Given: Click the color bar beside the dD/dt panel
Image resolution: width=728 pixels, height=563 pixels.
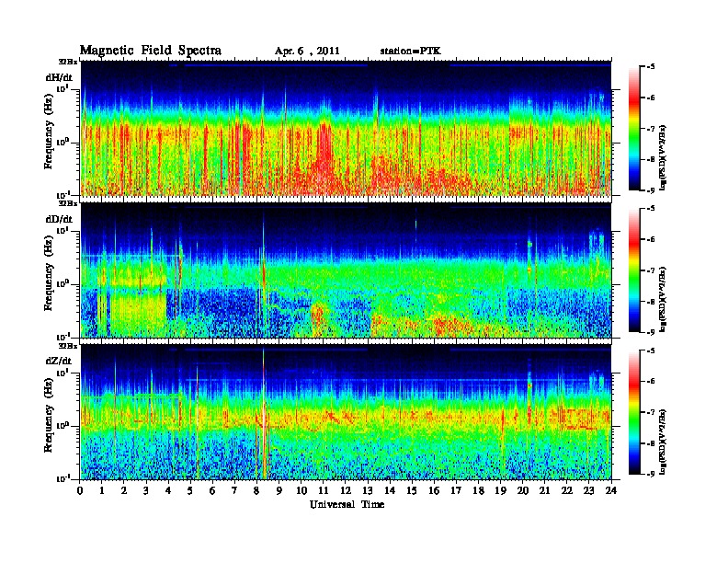Looking at the screenshot, I should point(634,270).
